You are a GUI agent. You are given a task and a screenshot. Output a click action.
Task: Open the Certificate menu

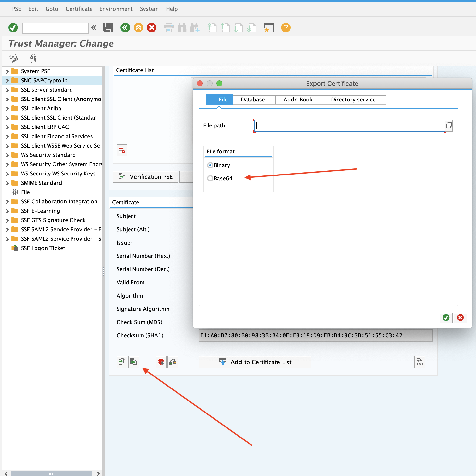coord(79,9)
